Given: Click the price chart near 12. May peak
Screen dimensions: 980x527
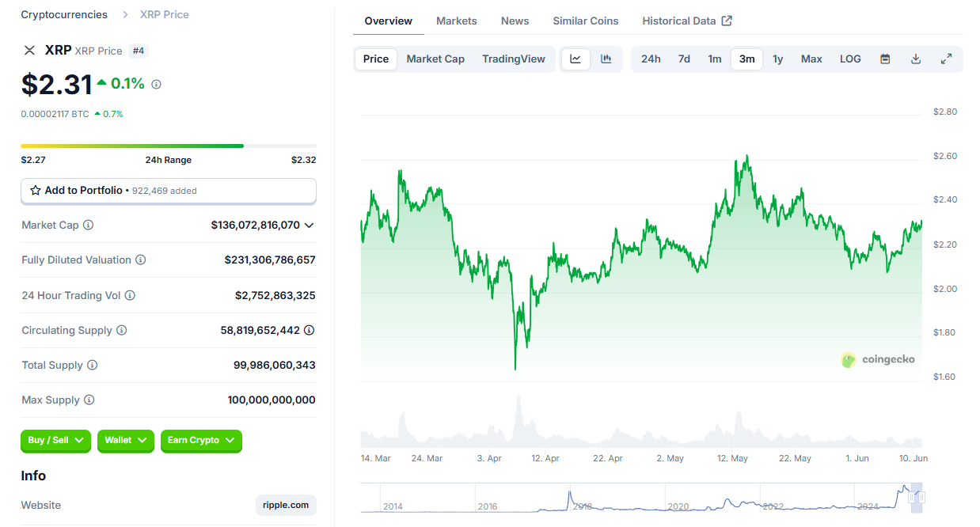Looking at the screenshot, I should [746, 158].
